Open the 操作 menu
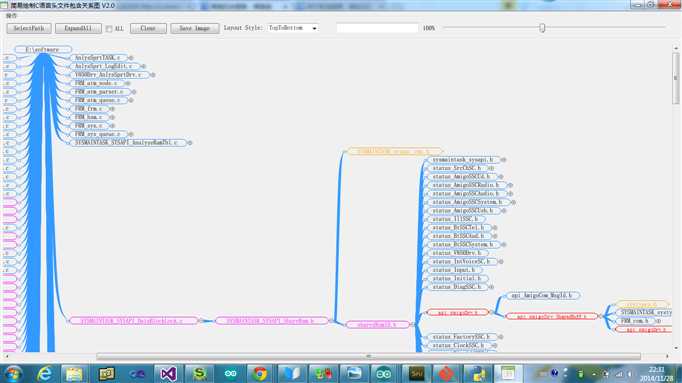 tap(11, 16)
